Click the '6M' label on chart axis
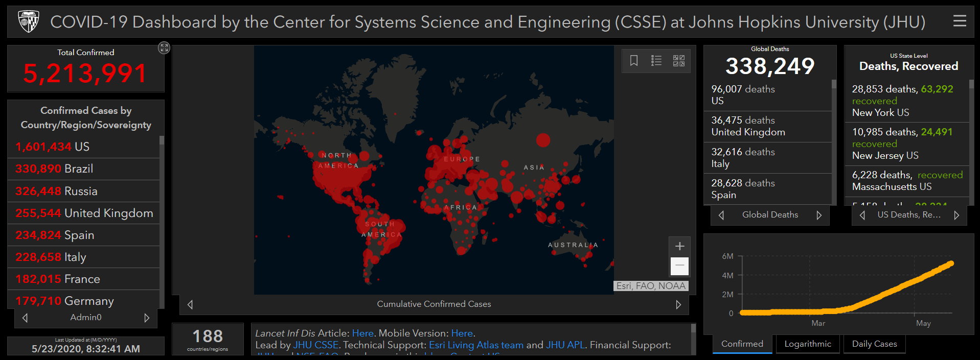The image size is (980, 360). click(727, 256)
